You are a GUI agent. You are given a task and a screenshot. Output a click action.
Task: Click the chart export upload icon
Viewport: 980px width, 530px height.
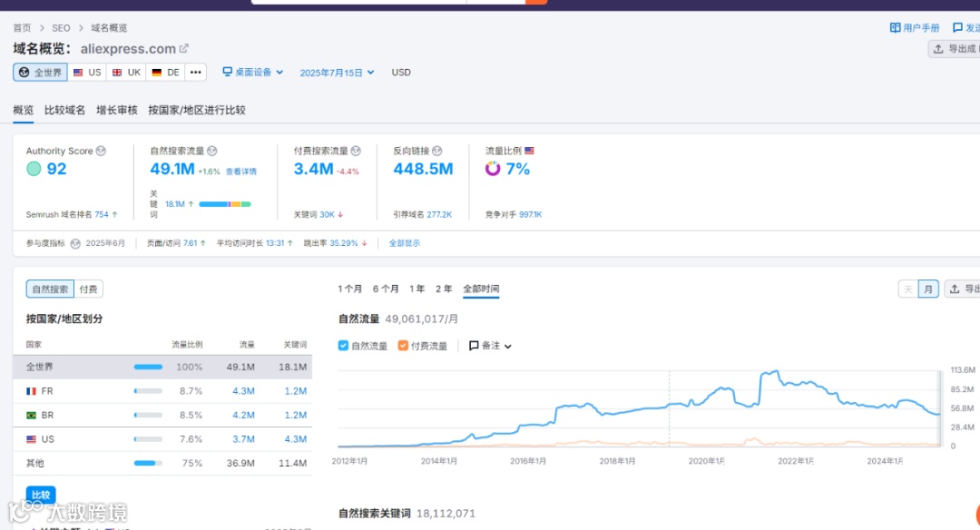click(x=955, y=289)
